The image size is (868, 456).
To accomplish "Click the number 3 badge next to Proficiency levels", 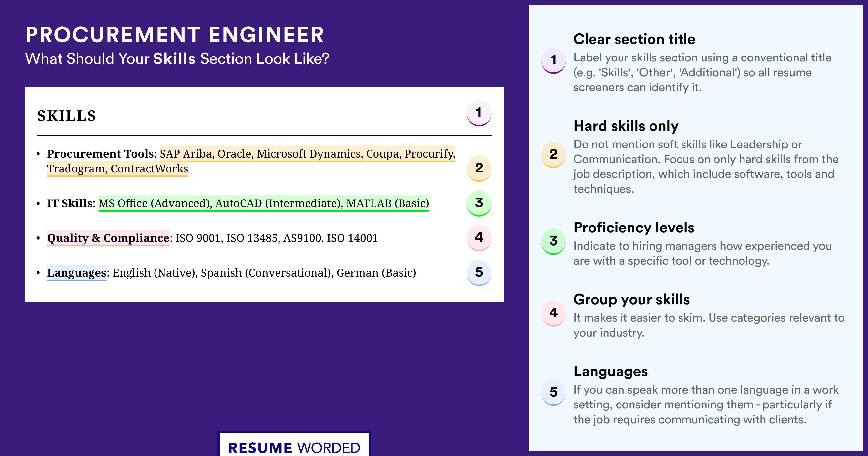I will pyautogui.click(x=553, y=241).
